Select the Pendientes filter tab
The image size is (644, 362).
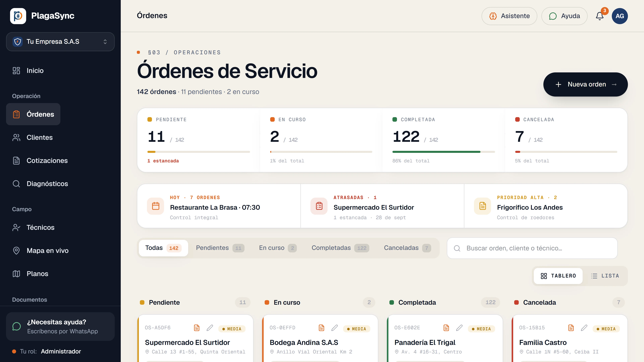point(220,248)
